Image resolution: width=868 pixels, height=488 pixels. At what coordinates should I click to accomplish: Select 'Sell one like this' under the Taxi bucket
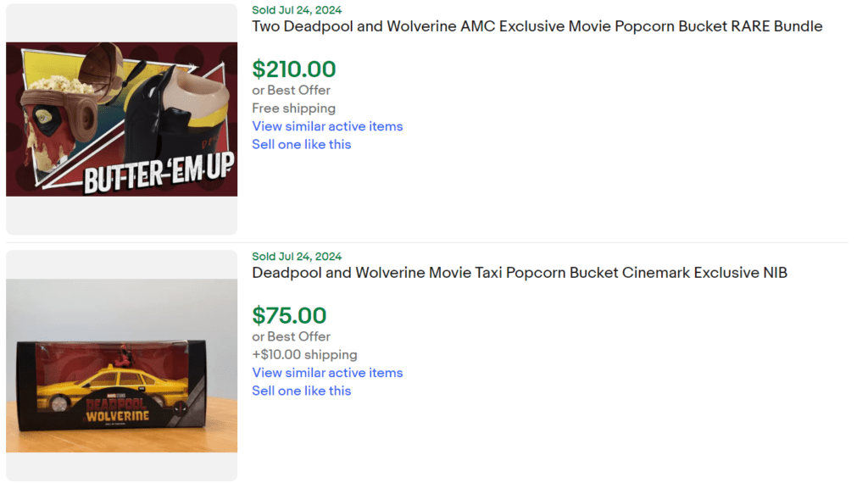[x=301, y=391]
